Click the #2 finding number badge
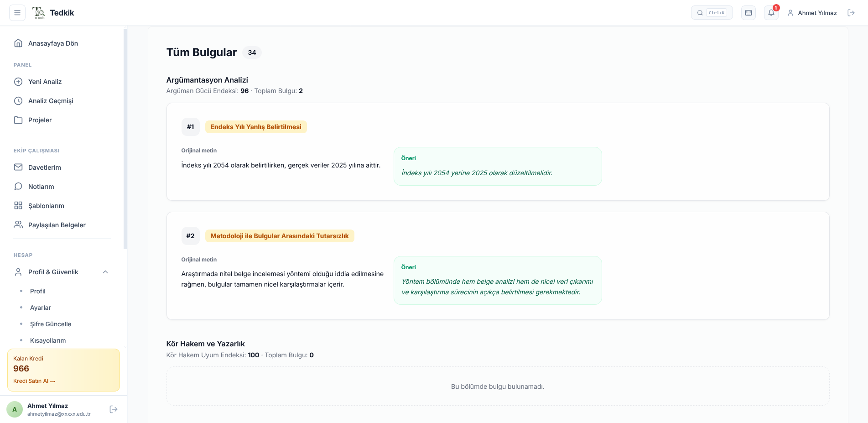The width and height of the screenshot is (868, 423). 191,236
